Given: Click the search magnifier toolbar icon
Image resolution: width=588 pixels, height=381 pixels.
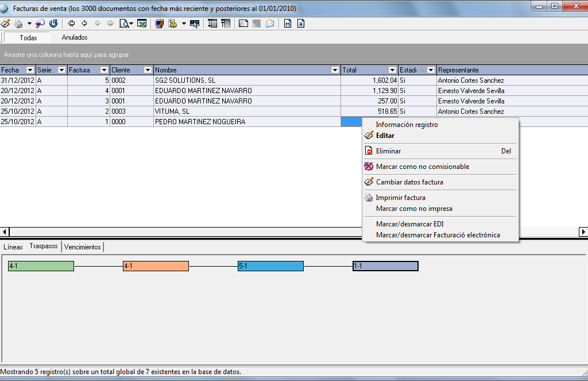Looking at the screenshot, I should pos(40,24).
